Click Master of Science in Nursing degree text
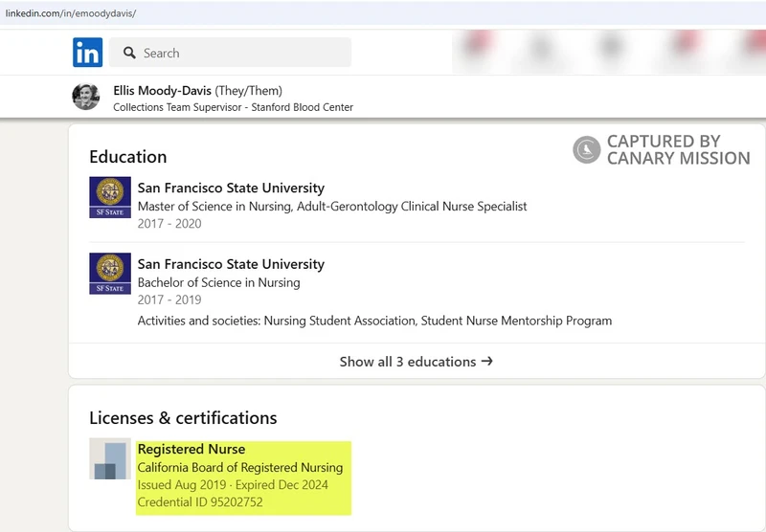The width and height of the screenshot is (766, 532). 332,207
